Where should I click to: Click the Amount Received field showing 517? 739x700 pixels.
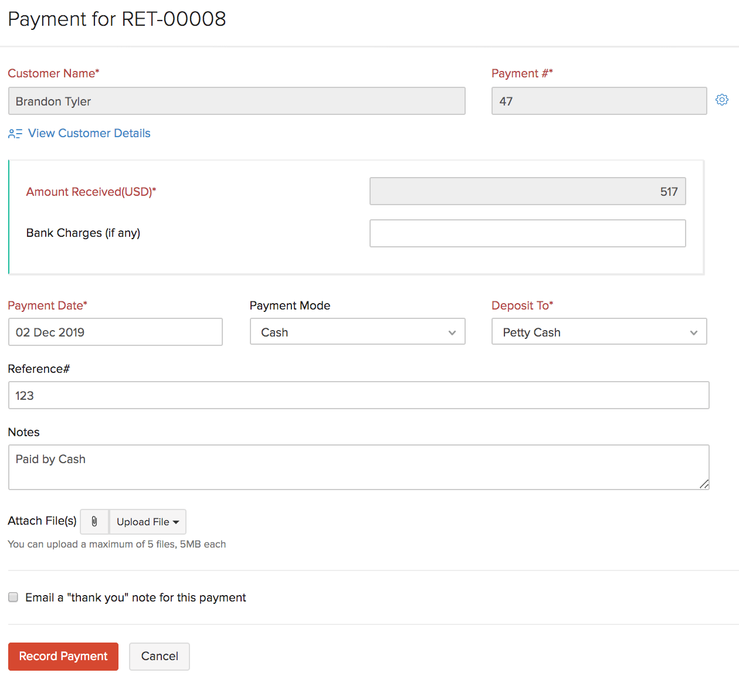[x=527, y=191]
